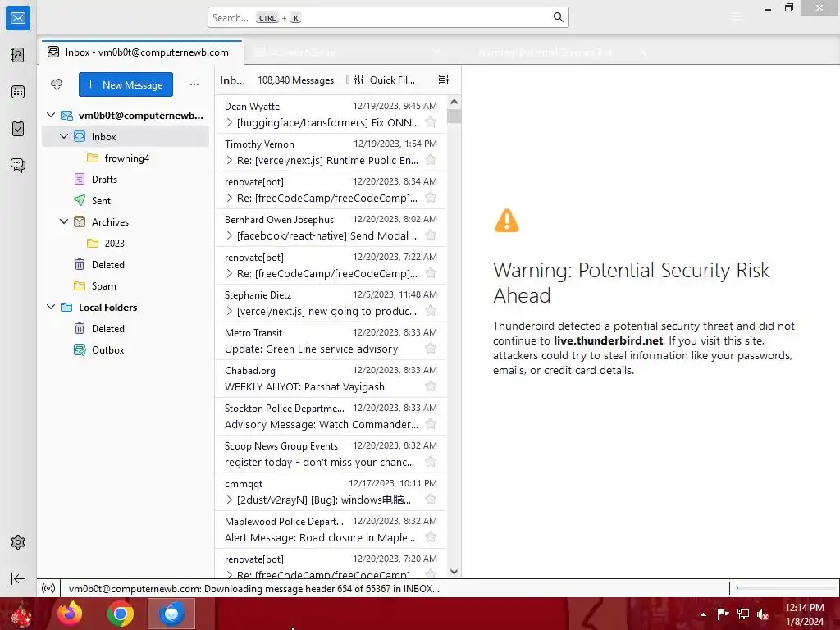This screenshot has height=630, width=840.
Task: Click the search magnifier icon
Action: 558,18
